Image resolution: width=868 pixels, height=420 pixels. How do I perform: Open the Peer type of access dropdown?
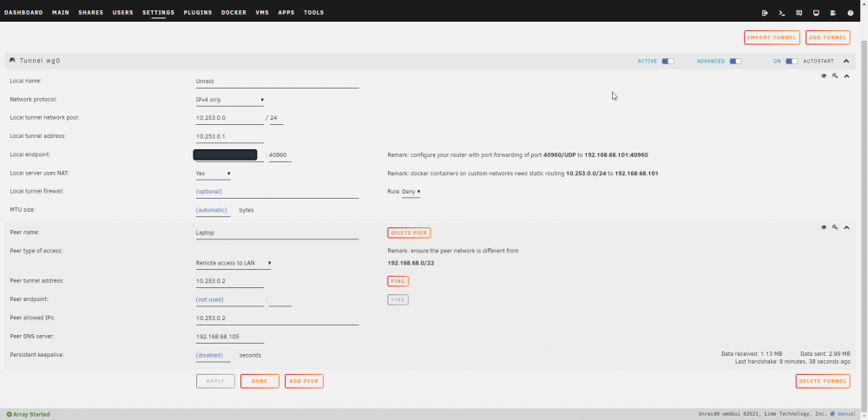pyautogui.click(x=233, y=264)
